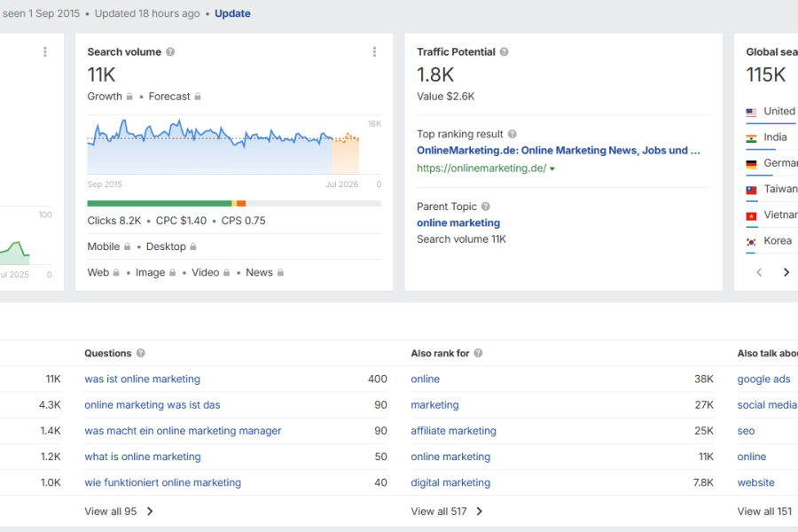Open 'website' in Also talk about
Viewport: 798px width, 532px height.
(755, 482)
